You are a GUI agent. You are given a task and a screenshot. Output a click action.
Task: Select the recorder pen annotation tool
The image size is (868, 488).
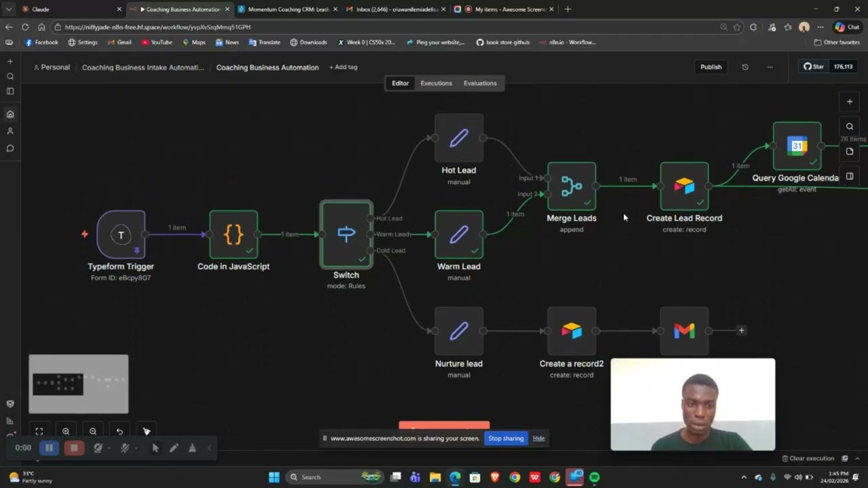(x=174, y=447)
